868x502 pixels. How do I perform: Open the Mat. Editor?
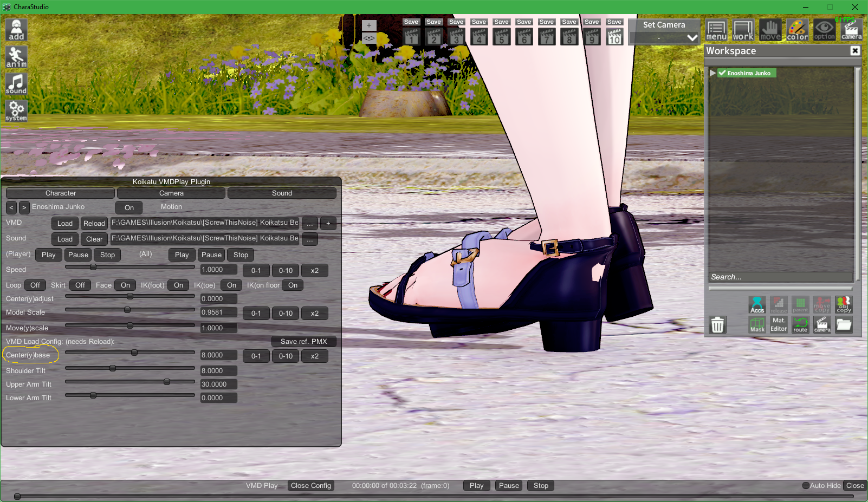[x=779, y=325]
